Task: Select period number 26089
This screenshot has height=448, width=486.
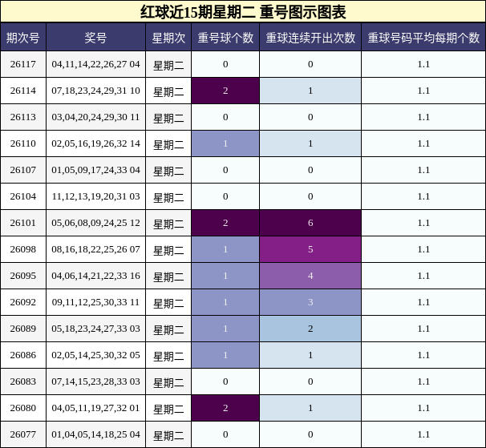Action: tap(23, 329)
